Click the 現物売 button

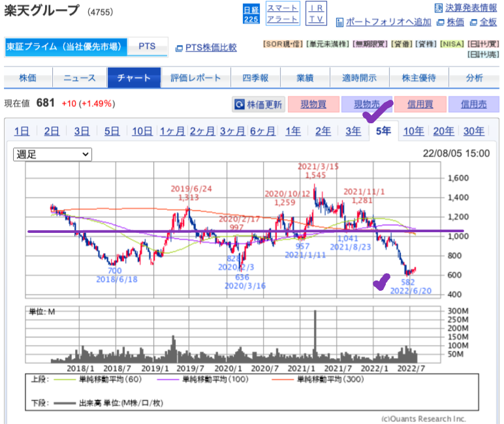pyautogui.click(x=367, y=104)
